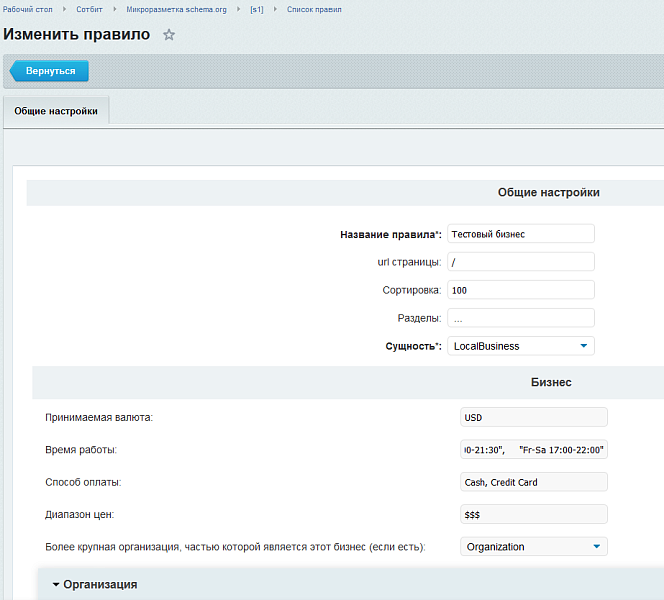Click the Вернуться back button

50,71
